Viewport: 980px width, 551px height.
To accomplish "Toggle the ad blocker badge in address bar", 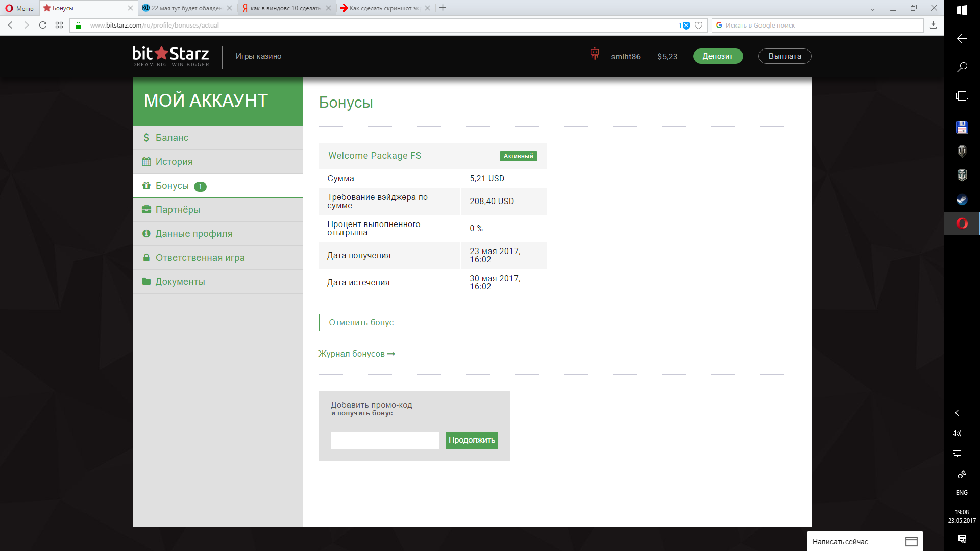I will [685, 26].
